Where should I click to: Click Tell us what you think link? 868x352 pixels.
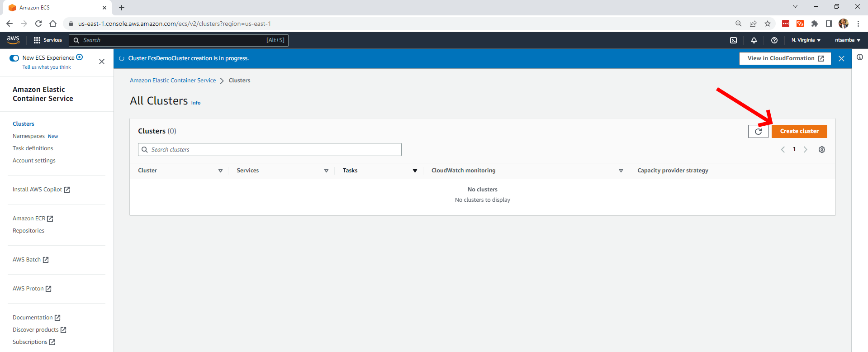coord(47,67)
